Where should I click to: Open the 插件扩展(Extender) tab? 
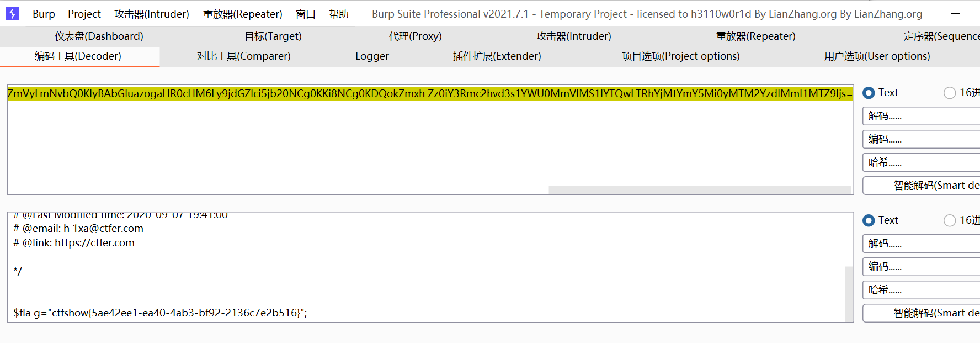(x=497, y=56)
